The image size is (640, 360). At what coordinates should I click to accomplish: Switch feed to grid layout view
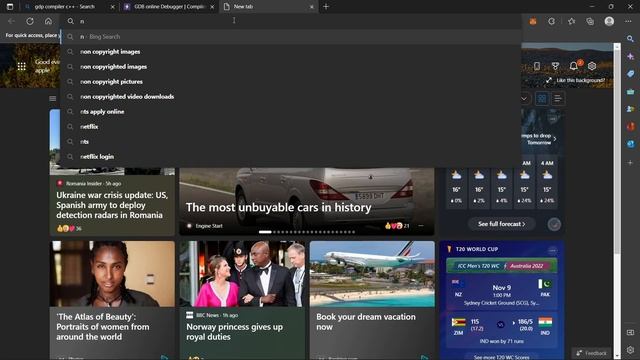click(542, 98)
